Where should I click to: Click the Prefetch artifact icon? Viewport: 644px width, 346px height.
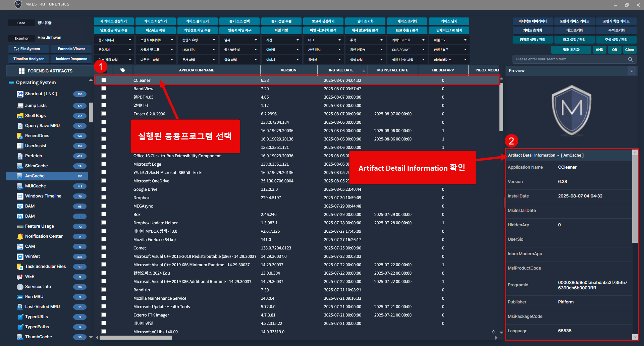coord(20,156)
